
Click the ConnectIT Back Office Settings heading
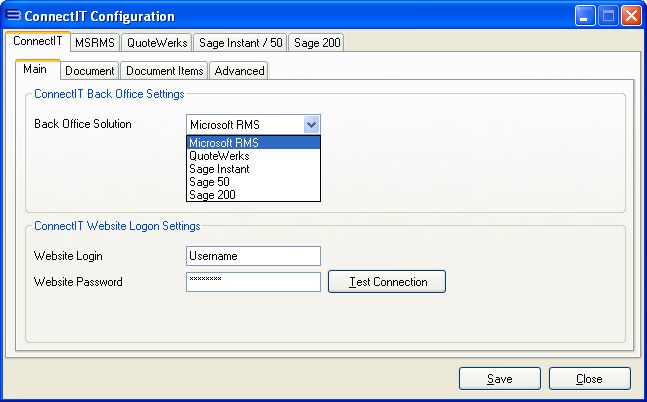pos(109,94)
